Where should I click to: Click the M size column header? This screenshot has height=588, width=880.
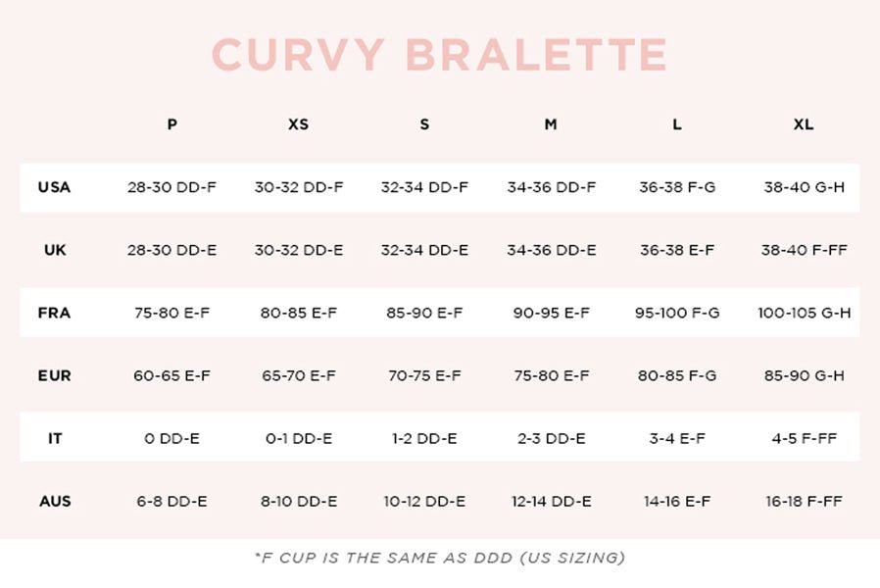pyautogui.click(x=551, y=124)
